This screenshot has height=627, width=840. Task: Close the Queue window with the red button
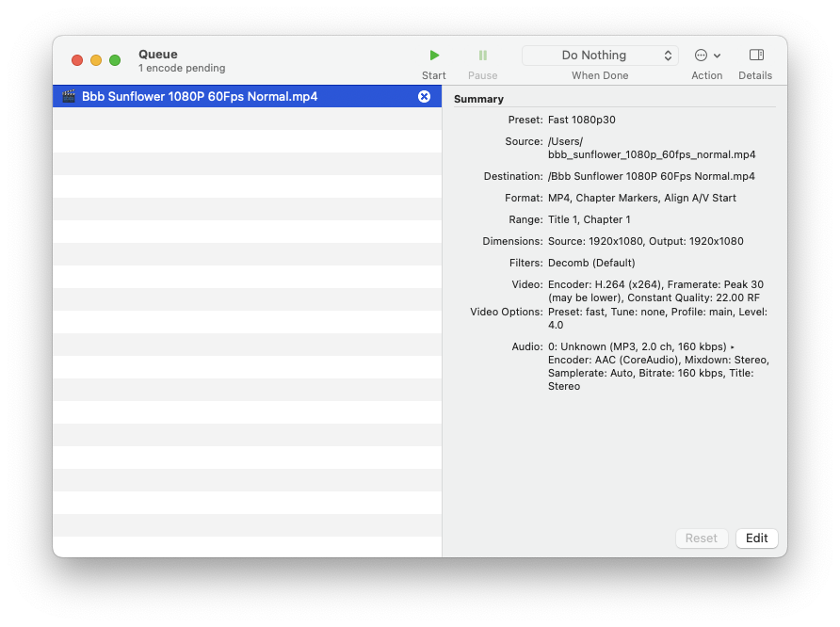point(77,60)
